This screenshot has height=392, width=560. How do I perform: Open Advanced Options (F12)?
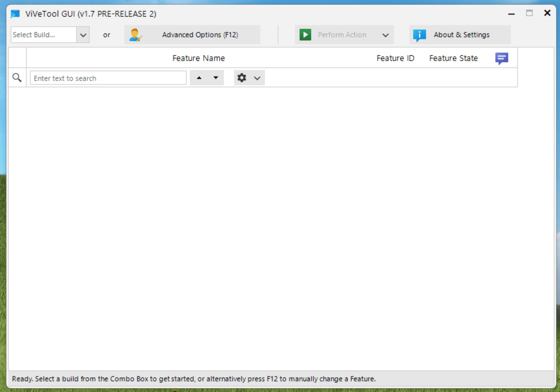pos(192,35)
